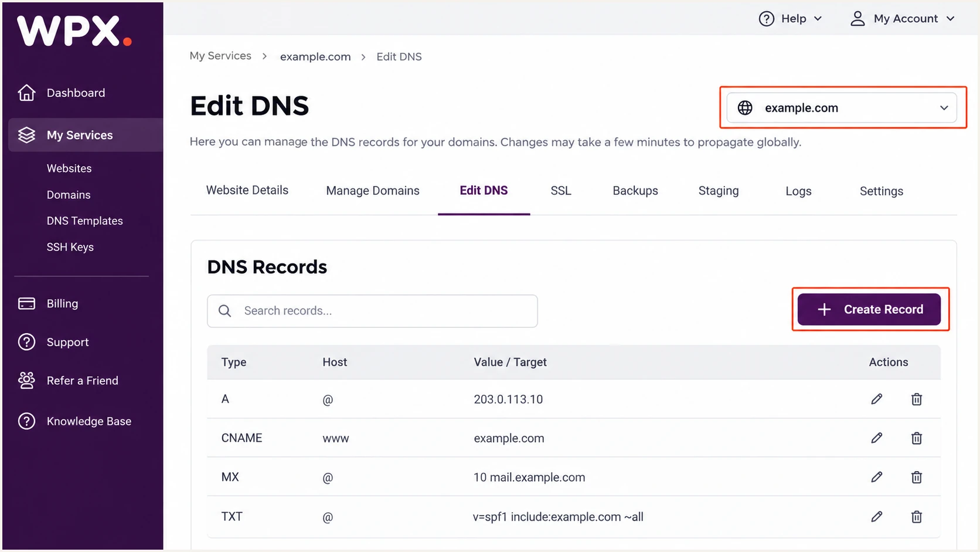The height and width of the screenshot is (552, 980).
Task: Open the Settings tab
Action: pyautogui.click(x=882, y=191)
